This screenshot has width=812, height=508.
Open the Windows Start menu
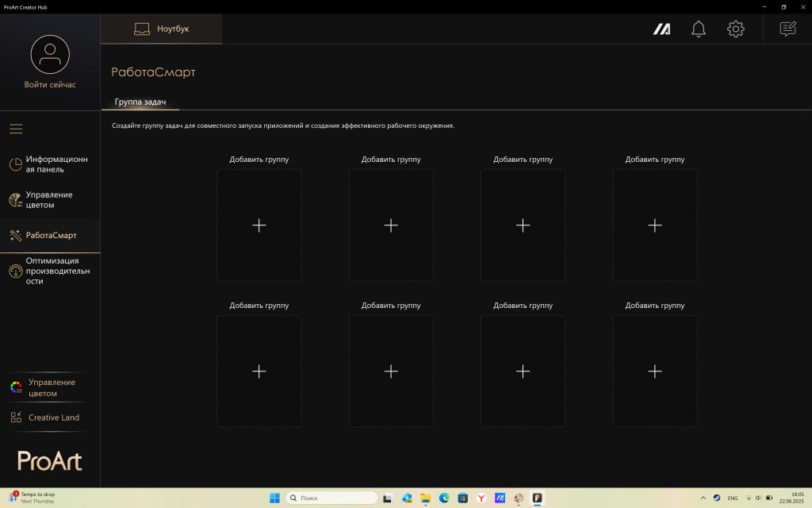(274, 498)
